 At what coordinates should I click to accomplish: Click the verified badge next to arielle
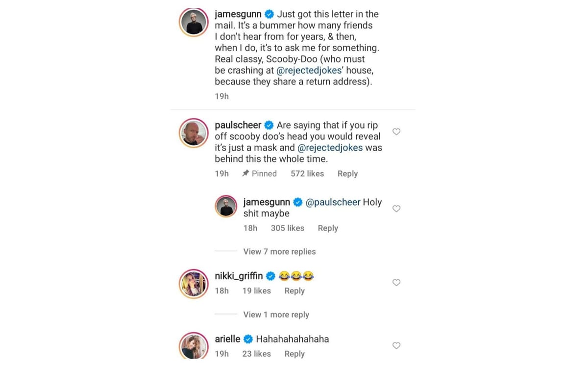248,339
